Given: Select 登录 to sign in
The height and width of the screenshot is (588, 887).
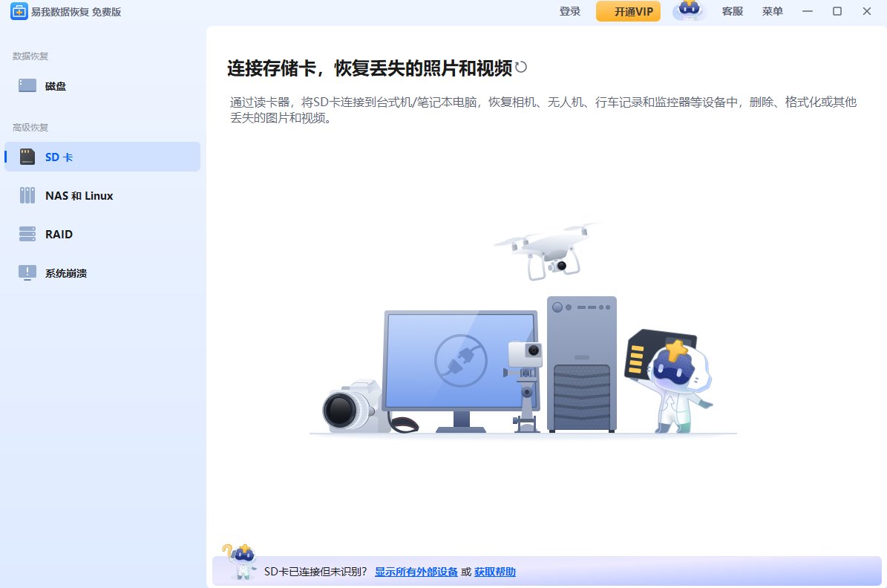Looking at the screenshot, I should pos(570,11).
